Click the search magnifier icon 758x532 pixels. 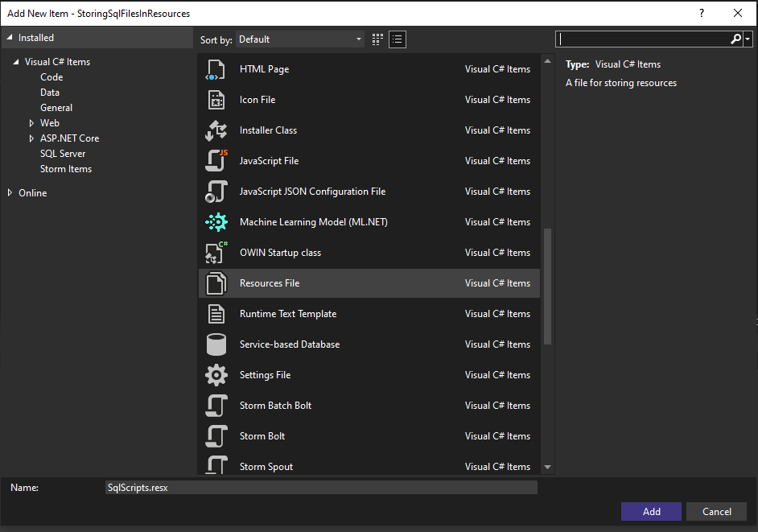(x=735, y=39)
